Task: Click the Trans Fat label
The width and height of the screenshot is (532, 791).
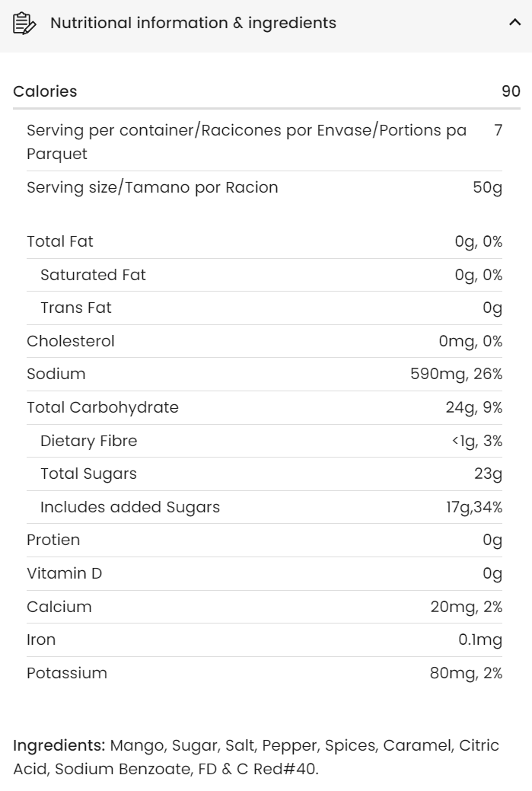Action: [x=76, y=308]
